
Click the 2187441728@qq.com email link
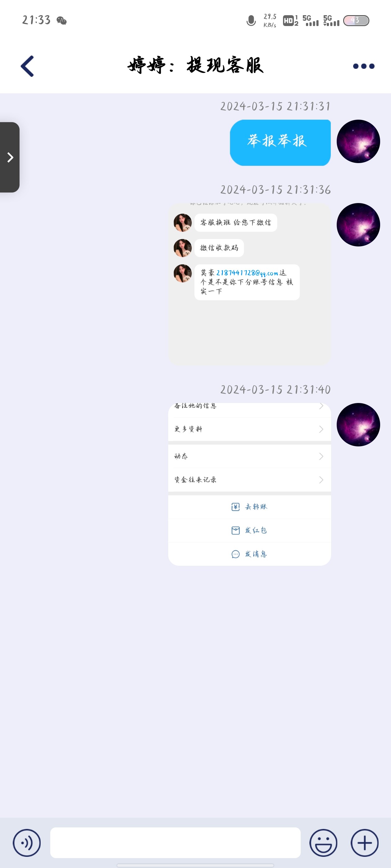[x=247, y=273]
